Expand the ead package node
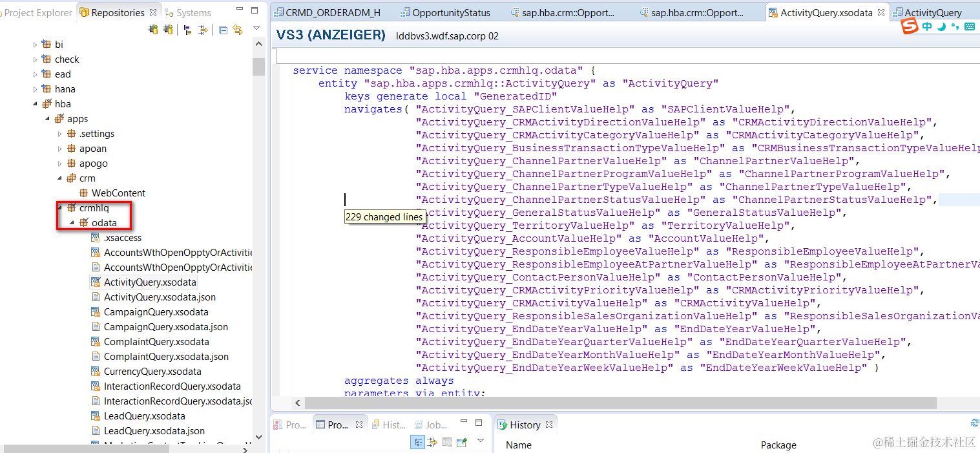The height and width of the screenshot is (453, 980). [x=36, y=74]
